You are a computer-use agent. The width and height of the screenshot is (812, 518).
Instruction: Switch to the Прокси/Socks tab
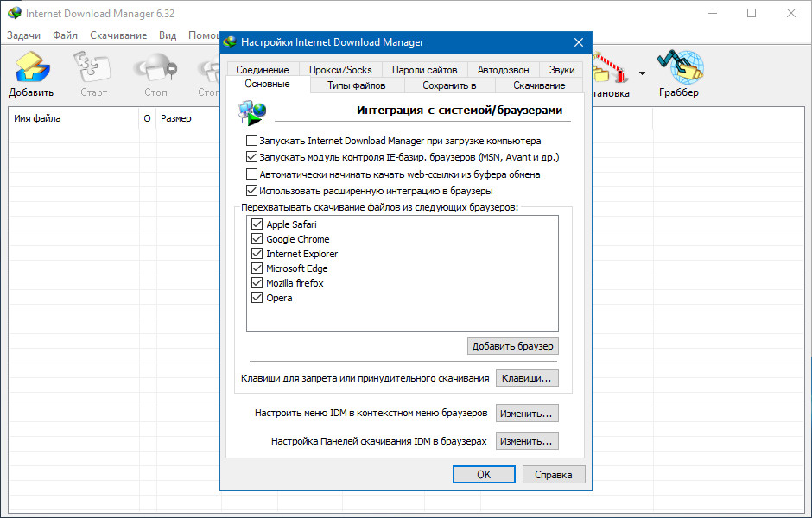340,70
